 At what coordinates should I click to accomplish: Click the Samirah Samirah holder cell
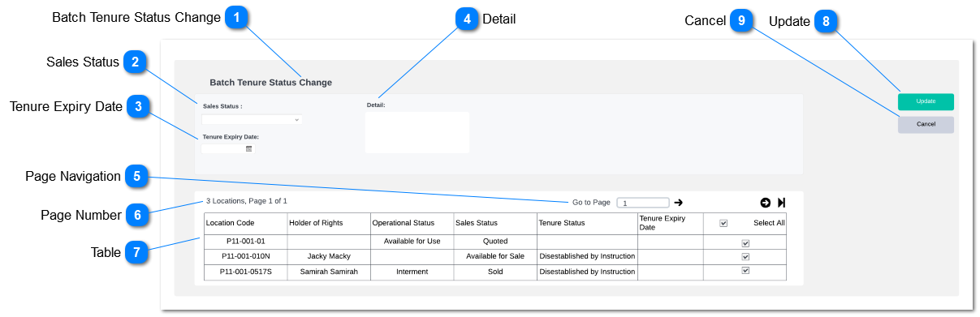coord(328,272)
